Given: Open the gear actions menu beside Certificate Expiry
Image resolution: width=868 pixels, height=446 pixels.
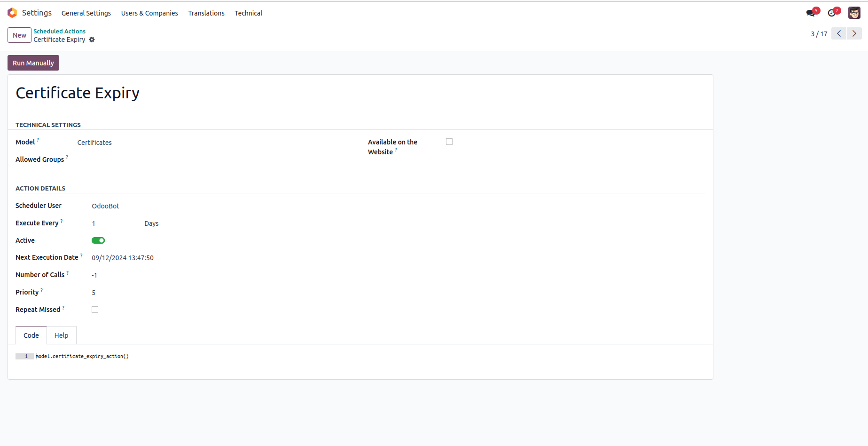Looking at the screenshot, I should 92,40.
